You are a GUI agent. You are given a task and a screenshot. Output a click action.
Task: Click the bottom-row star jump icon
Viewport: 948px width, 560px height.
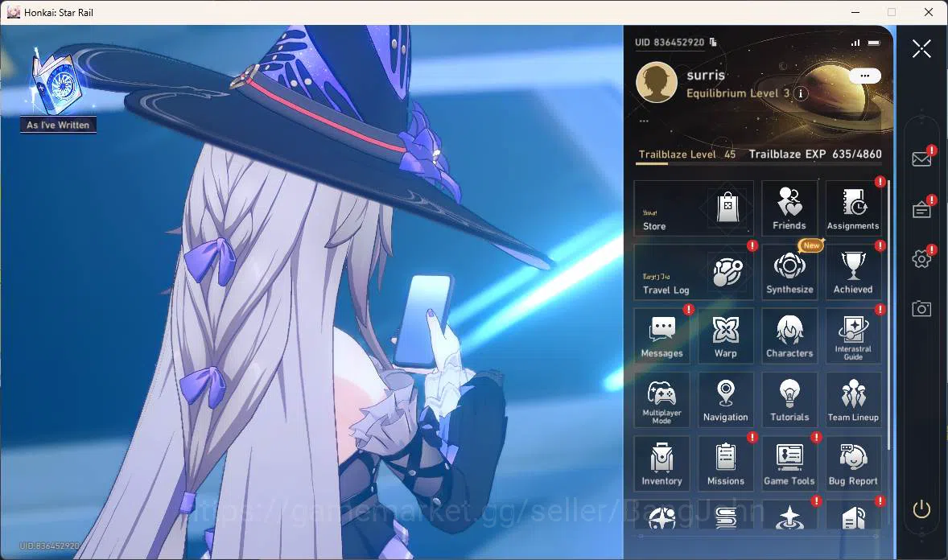[789, 517]
